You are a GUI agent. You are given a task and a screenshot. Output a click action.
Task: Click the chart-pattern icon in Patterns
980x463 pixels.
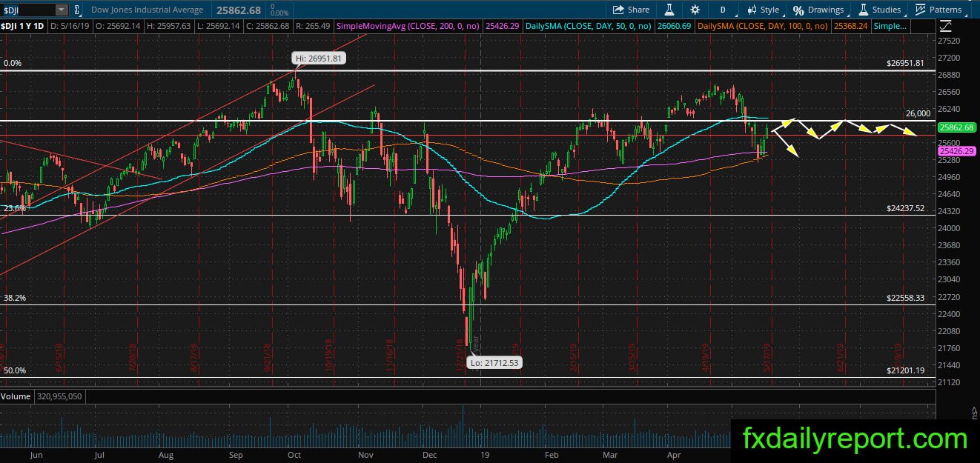tap(921, 10)
